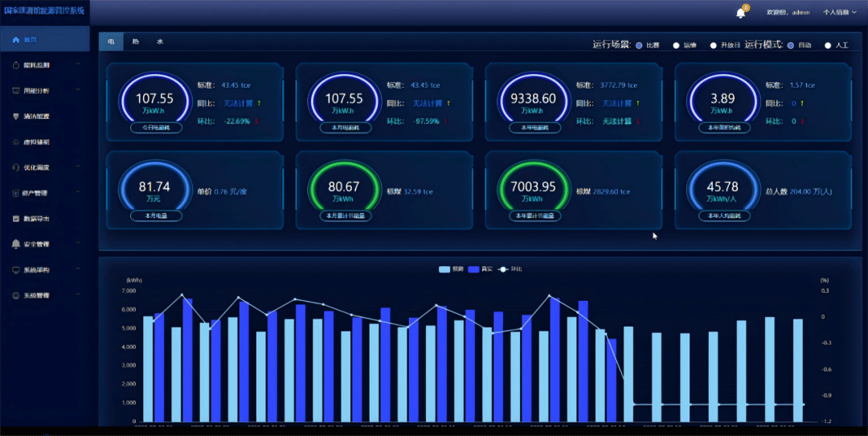Switch to the 水 tab
The height and width of the screenshot is (436, 868).
coord(160,41)
